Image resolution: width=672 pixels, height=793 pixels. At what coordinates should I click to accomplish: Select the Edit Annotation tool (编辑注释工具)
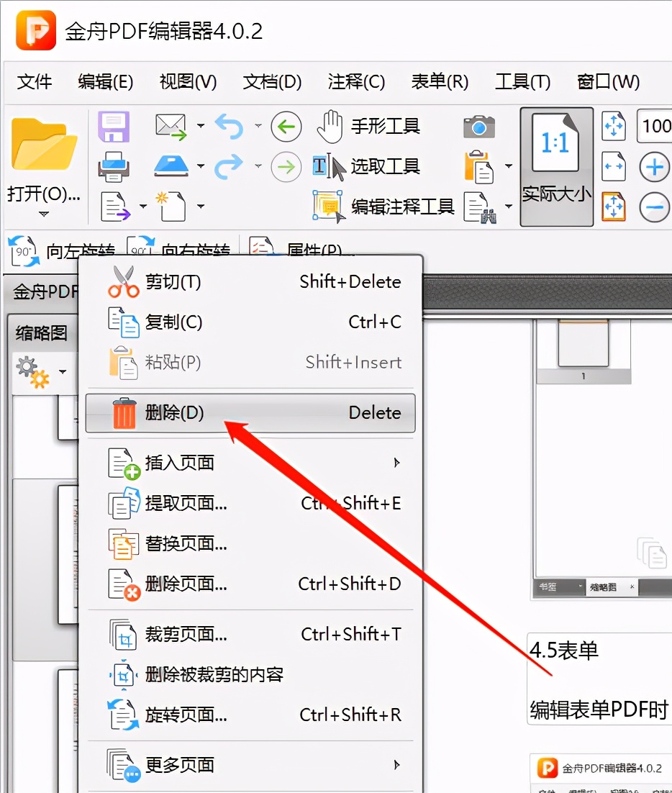383,207
